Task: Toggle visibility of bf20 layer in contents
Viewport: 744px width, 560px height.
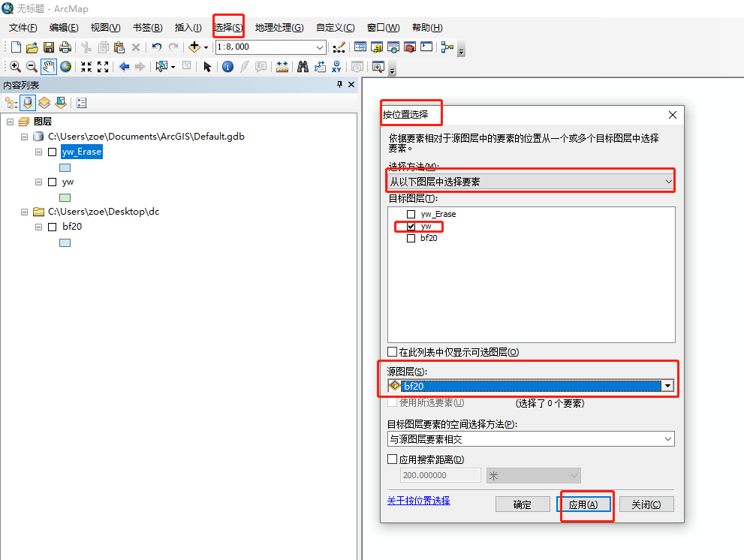Action: click(53, 227)
